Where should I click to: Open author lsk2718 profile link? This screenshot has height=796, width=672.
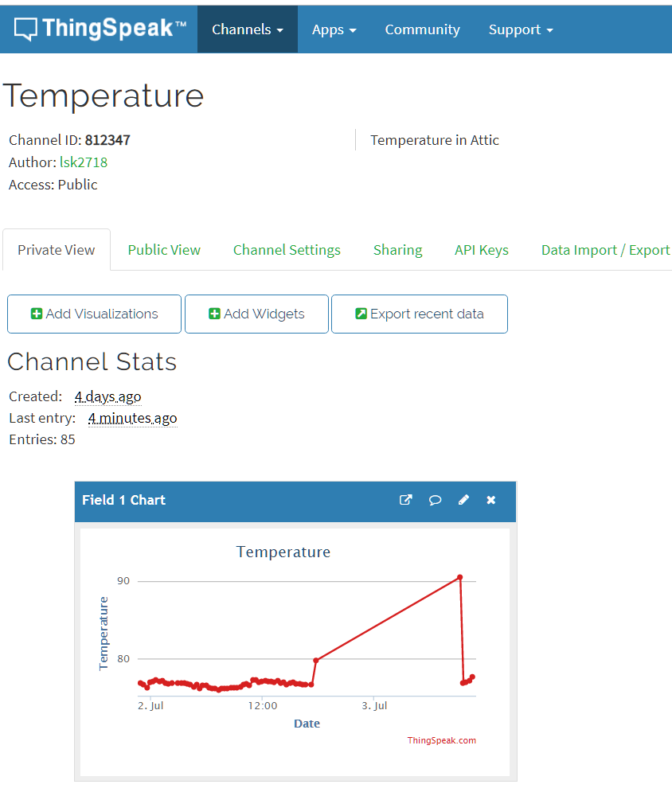tap(84, 162)
